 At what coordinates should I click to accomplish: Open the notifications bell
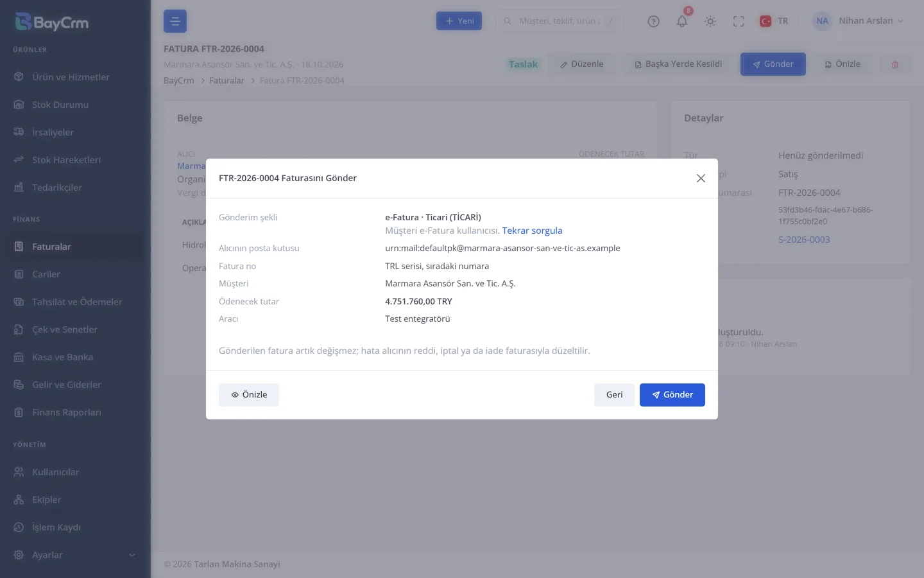coord(682,21)
